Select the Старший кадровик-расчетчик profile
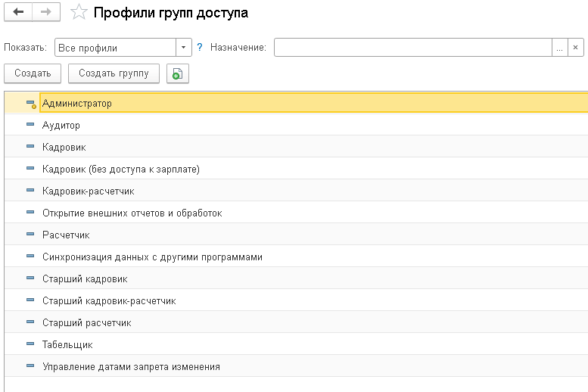 pos(296,300)
